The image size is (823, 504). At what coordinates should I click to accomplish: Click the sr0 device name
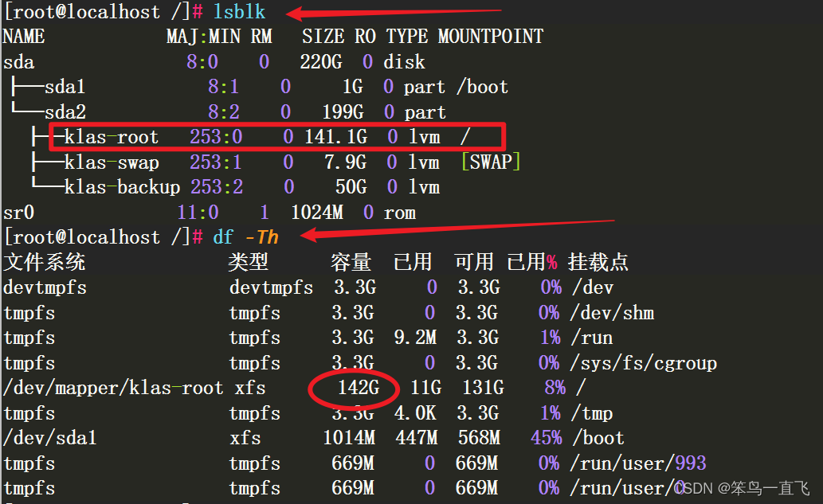[19, 213]
